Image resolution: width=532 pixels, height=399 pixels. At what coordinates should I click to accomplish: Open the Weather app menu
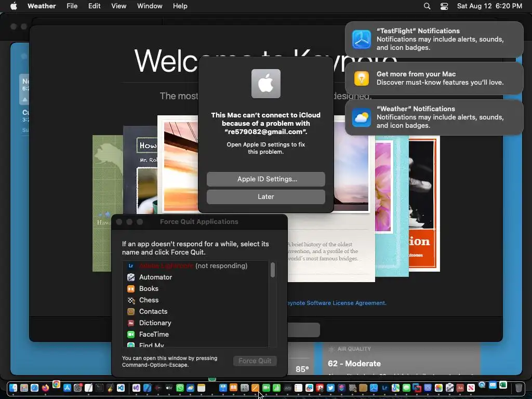click(42, 6)
